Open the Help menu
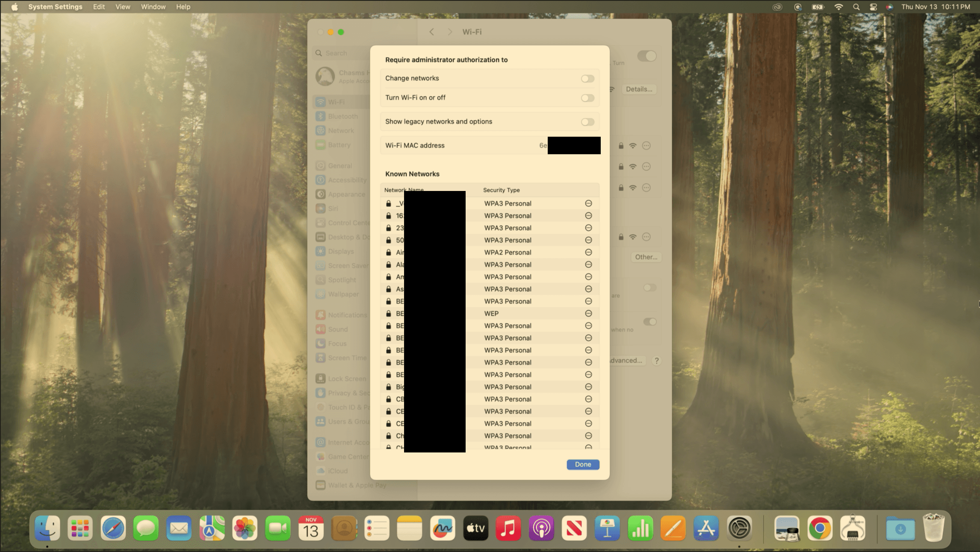Viewport: 980px width, 552px height. 183,7
